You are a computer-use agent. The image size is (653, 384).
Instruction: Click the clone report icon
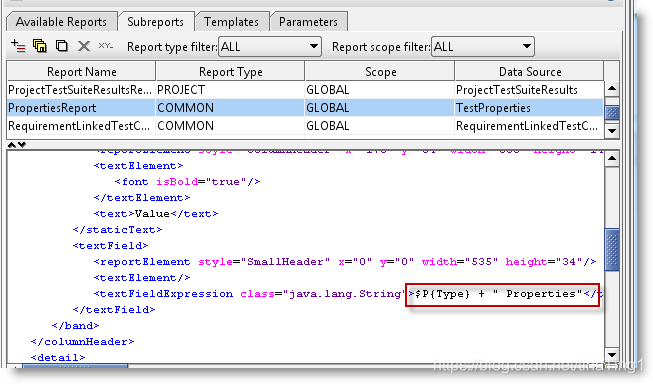click(62, 46)
